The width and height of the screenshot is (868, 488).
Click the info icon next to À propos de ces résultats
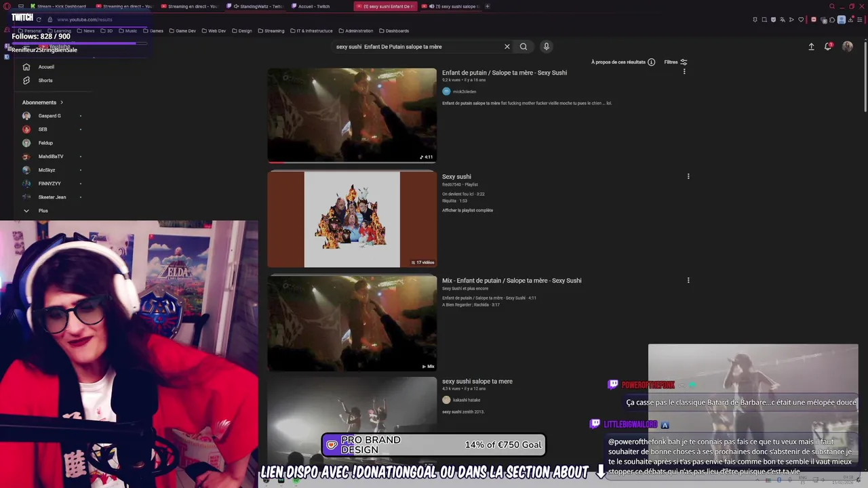651,62
